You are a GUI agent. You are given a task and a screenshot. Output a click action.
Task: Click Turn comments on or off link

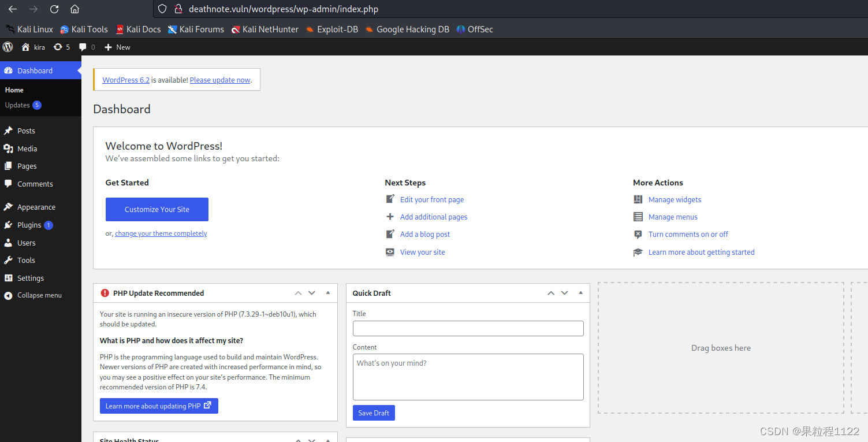pyautogui.click(x=688, y=234)
